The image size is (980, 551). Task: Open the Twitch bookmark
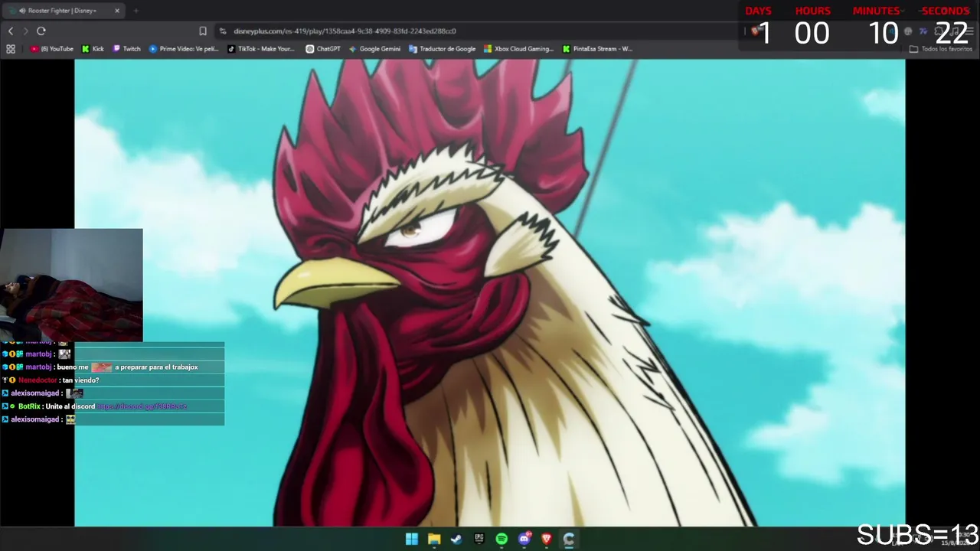pyautogui.click(x=127, y=48)
